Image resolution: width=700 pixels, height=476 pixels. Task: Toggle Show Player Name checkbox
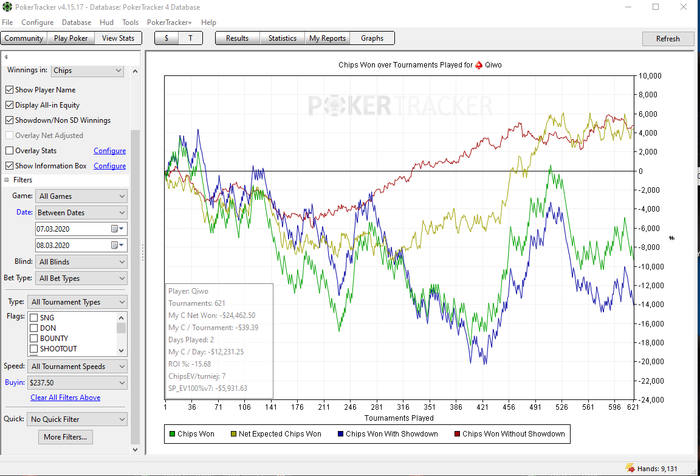point(9,90)
